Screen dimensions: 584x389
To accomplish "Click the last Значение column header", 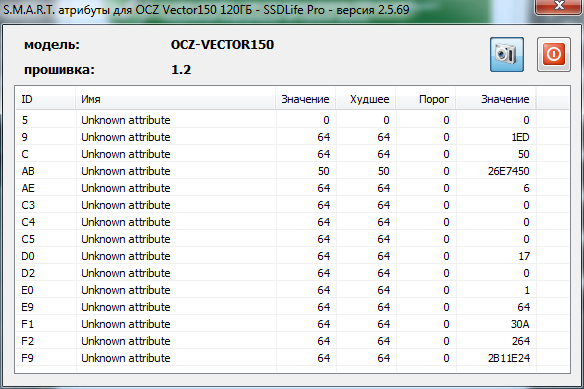I will (496, 99).
